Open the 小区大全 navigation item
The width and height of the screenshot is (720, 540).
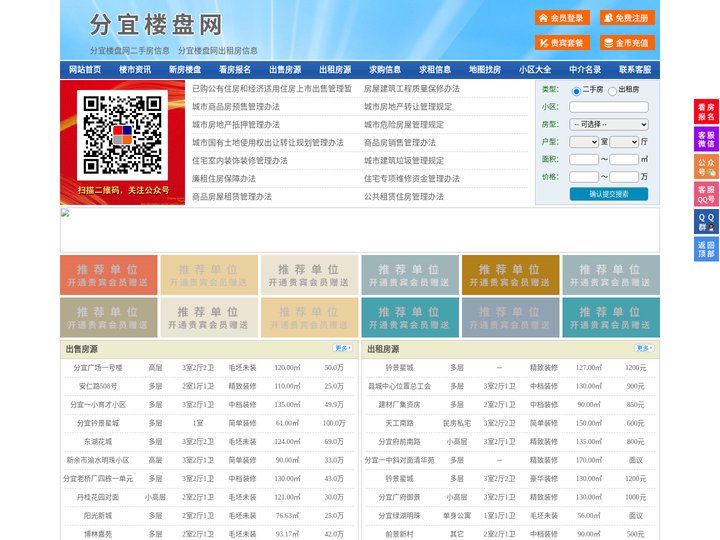[535, 70]
